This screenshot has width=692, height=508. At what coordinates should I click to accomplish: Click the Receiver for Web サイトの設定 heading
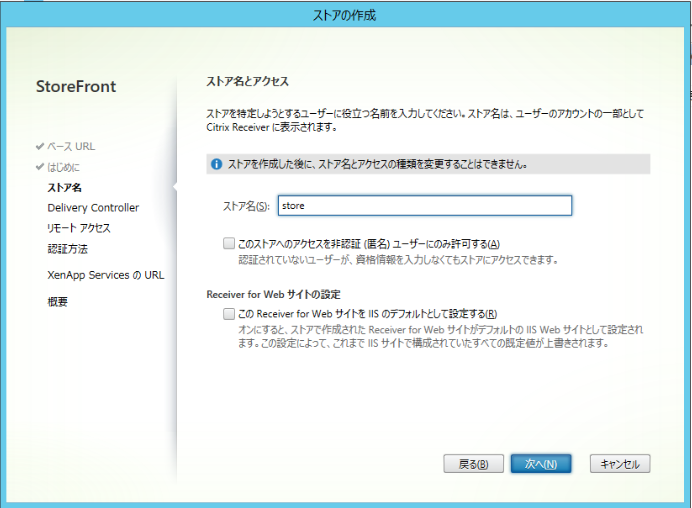click(274, 294)
